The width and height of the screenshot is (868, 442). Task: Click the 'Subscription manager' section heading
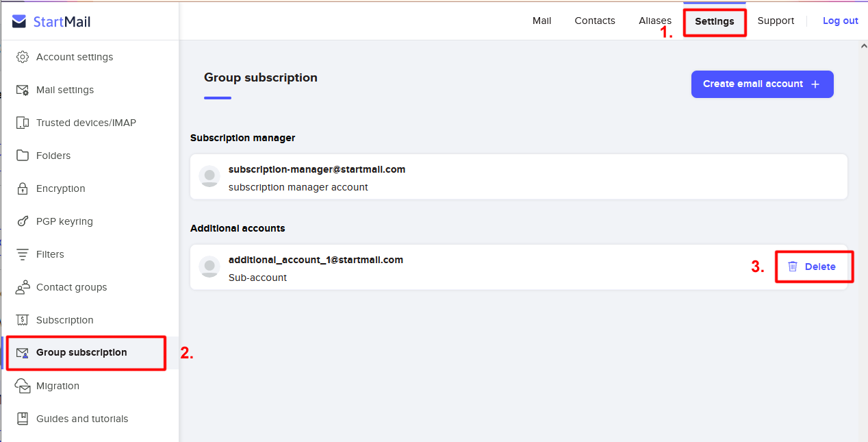(243, 138)
